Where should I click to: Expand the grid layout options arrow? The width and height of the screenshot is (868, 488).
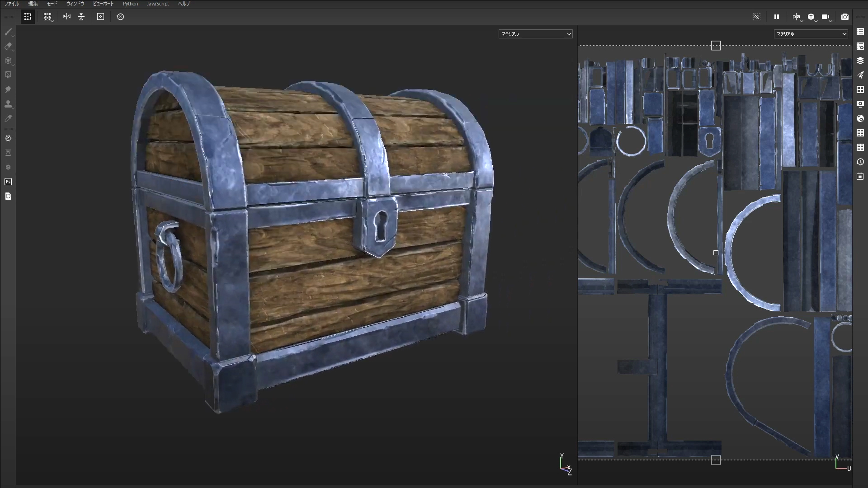pyautogui.click(x=53, y=20)
